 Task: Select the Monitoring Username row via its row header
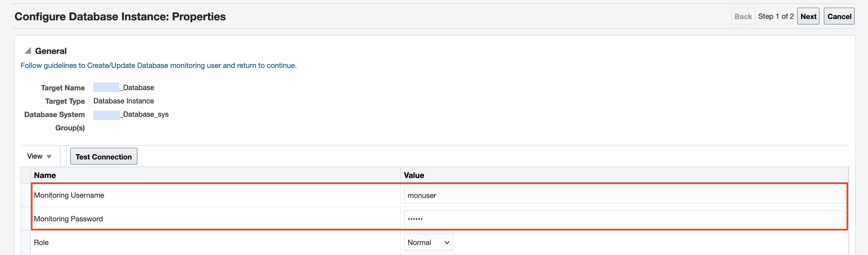click(26, 195)
